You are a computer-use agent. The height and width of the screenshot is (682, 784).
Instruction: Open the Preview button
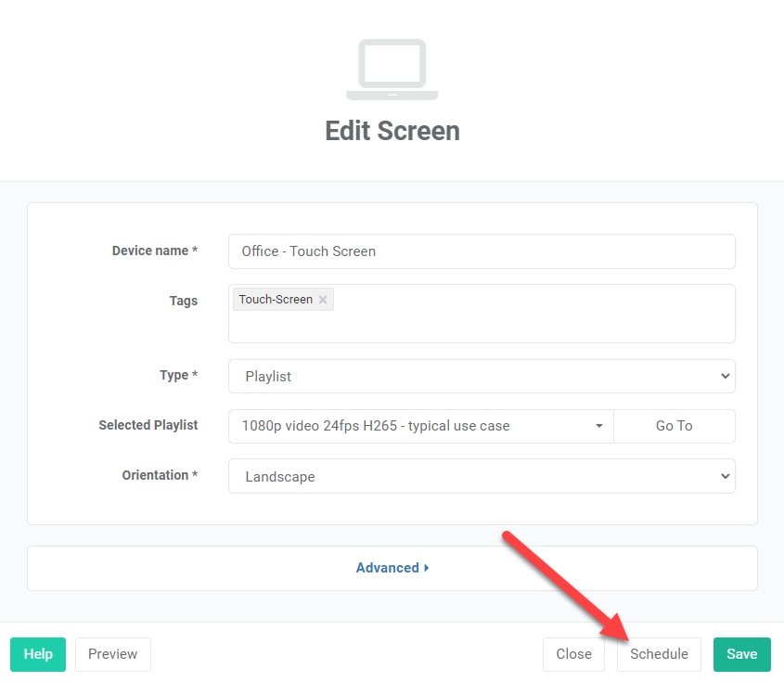(113, 654)
